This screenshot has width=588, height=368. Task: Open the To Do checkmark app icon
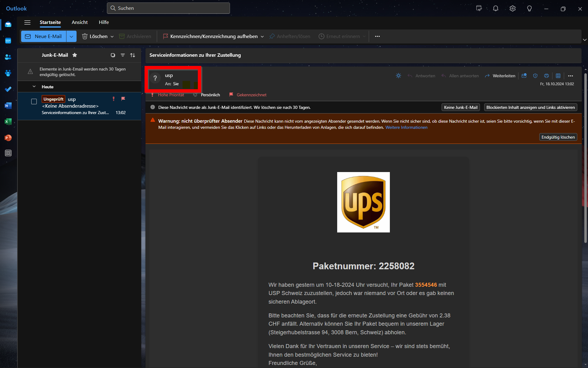click(x=8, y=89)
